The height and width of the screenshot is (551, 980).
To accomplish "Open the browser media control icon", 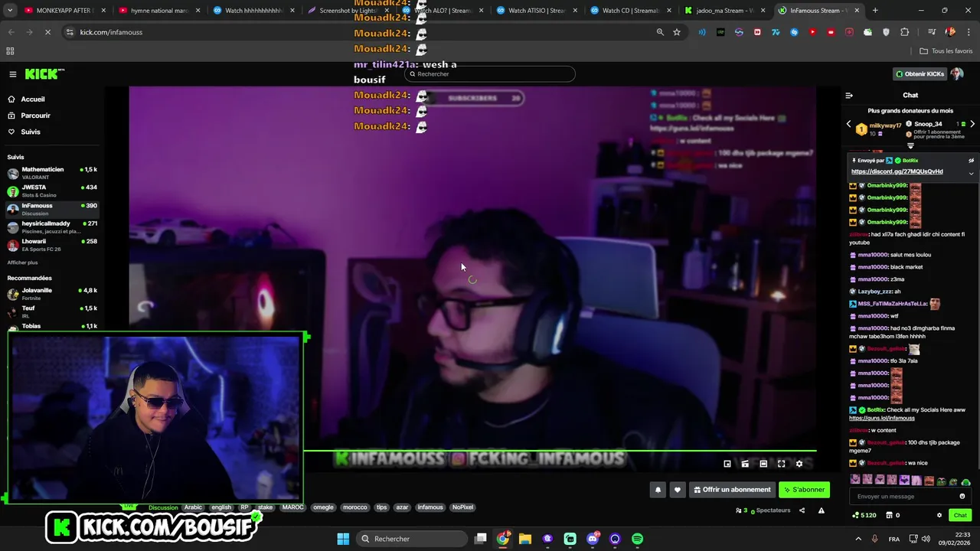I will click(931, 32).
